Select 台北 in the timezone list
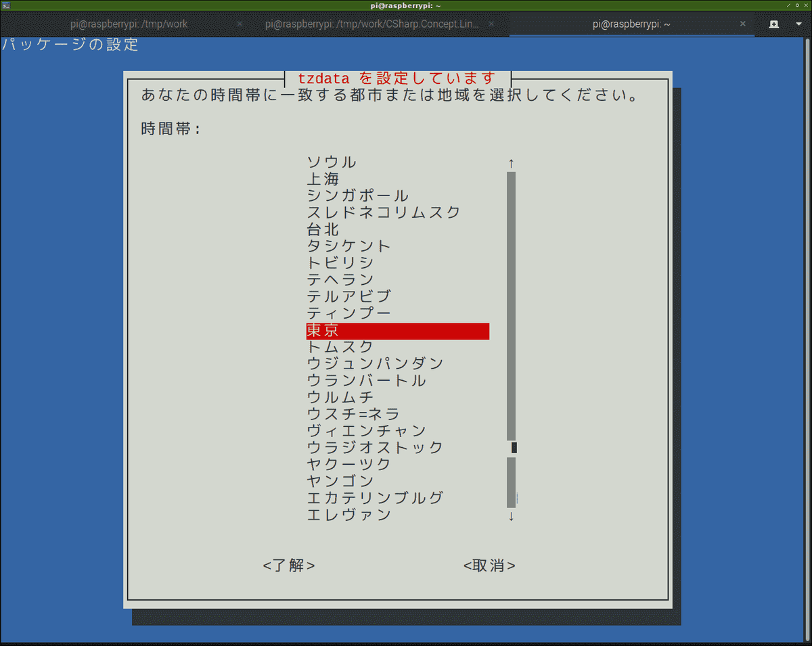Viewport: 812px width, 646px height. (323, 230)
